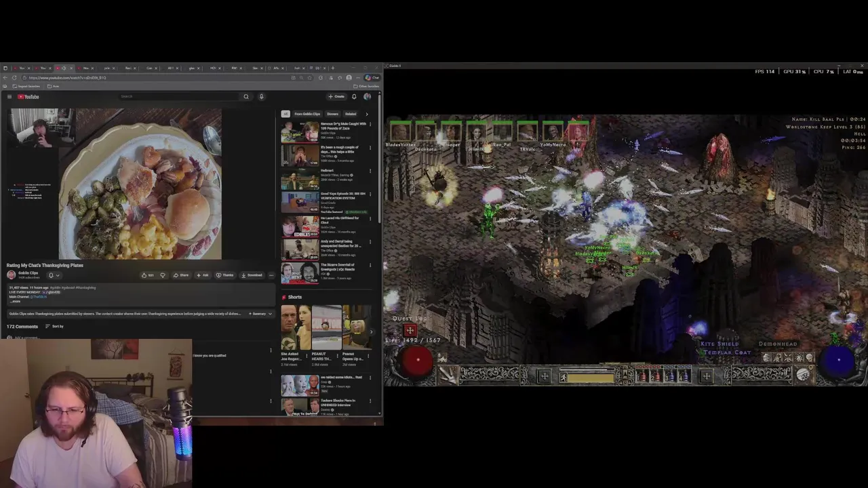Open the tab actions menu in browser
The height and width of the screenshot is (488, 868).
point(5,68)
